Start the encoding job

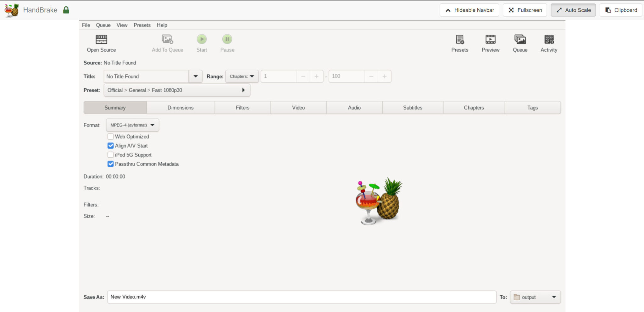202,39
